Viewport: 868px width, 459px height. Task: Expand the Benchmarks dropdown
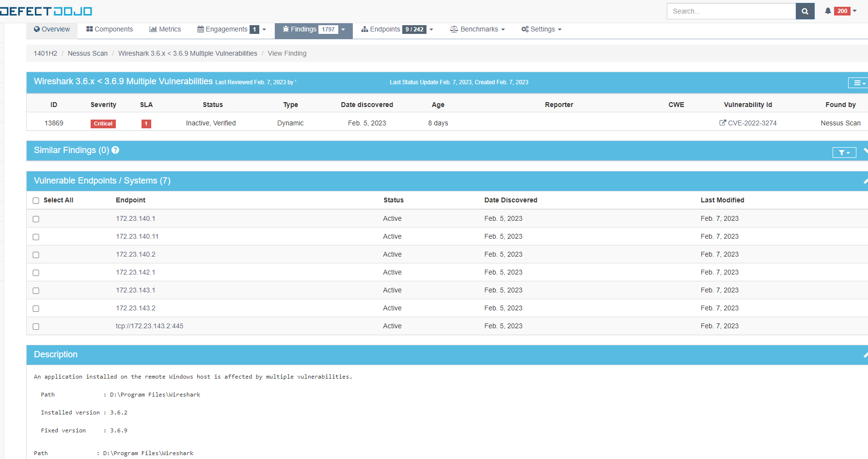(504, 29)
